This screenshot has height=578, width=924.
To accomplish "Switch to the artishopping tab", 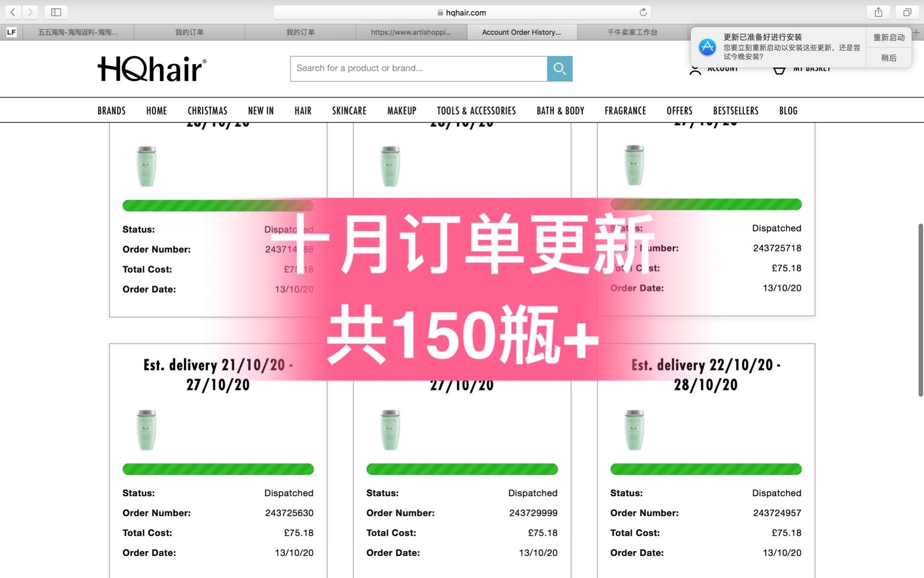I will [x=411, y=32].
